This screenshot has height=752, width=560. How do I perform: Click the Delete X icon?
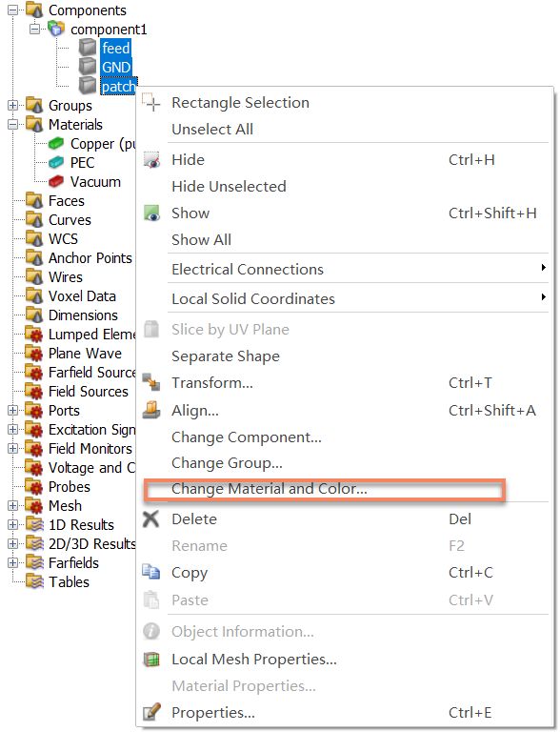[150, 518]
